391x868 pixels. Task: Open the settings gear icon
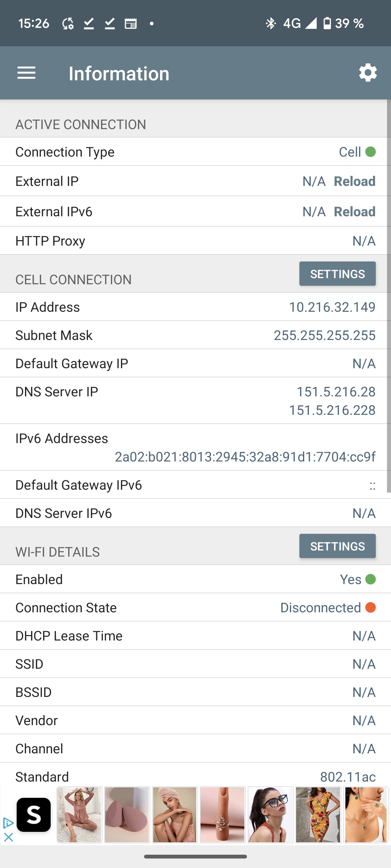tap(368, 73)
